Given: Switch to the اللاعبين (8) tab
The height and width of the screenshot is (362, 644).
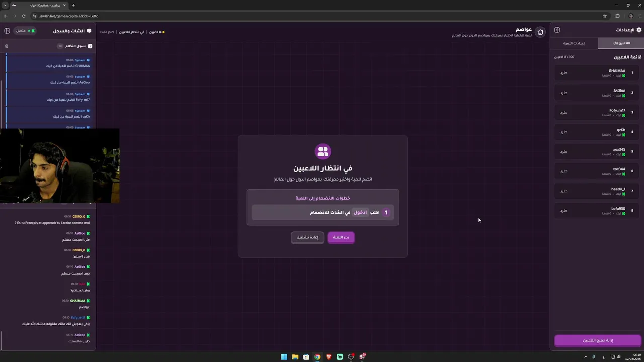Looking at the screenshot, I should coord(622,43).
